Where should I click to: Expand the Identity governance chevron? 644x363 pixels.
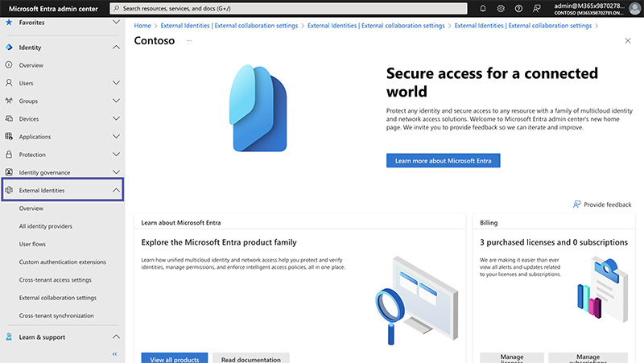(x=116, y=172)
